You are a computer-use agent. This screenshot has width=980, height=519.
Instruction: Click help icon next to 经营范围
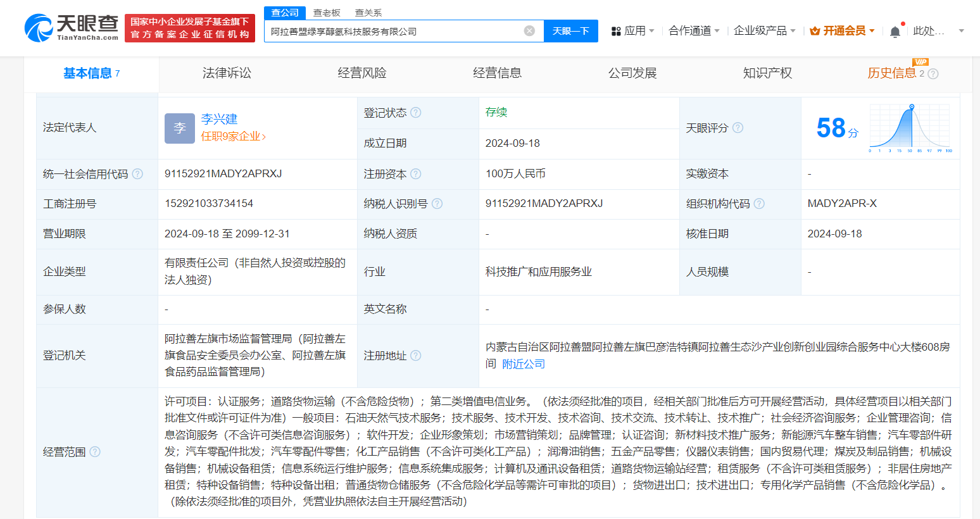tap(95, 452)
